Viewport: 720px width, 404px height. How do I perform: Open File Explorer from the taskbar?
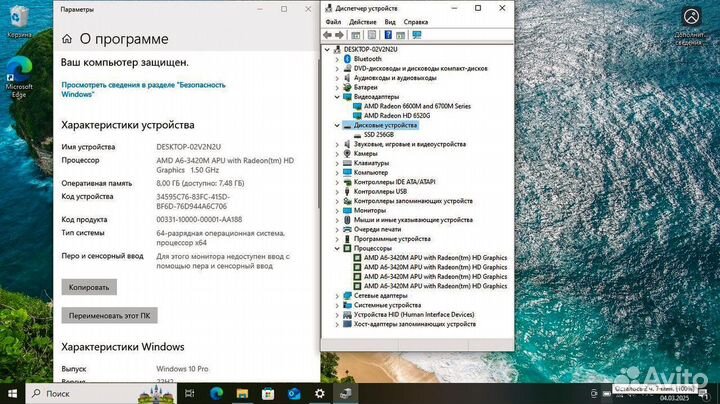[242, 393]
